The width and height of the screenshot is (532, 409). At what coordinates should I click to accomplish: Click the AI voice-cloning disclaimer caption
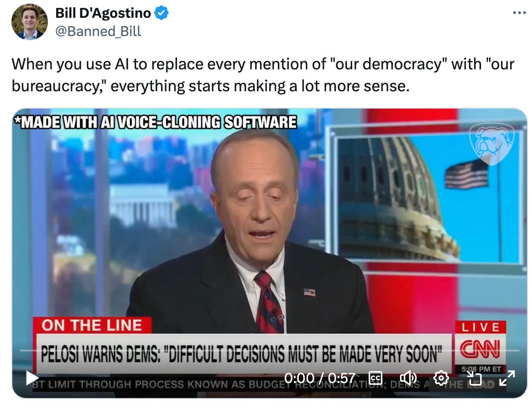point(155,122)
